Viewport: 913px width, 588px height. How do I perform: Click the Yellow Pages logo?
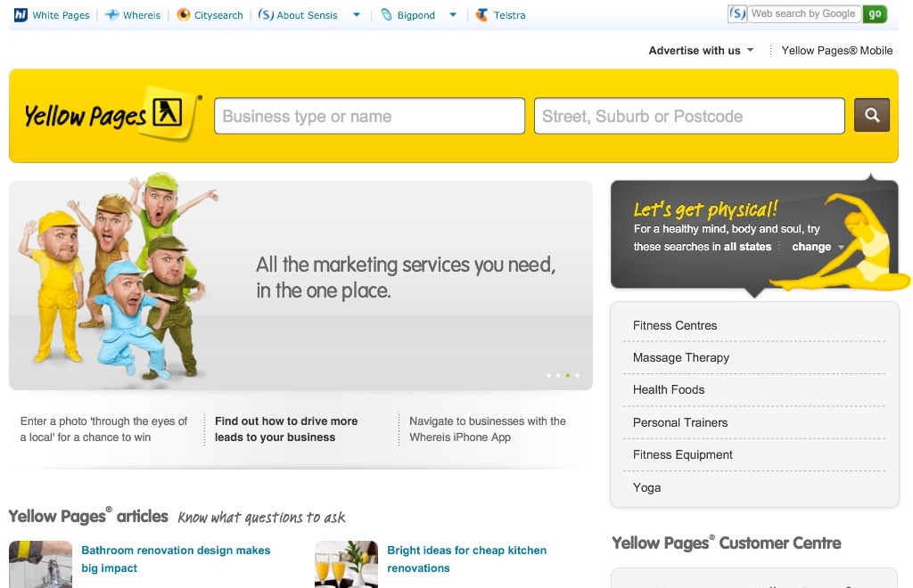coord(111,116)
